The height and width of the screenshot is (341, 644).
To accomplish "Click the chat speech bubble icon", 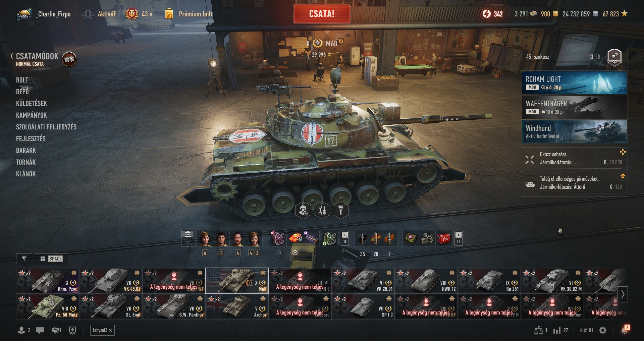I will [x=40, y=330].
